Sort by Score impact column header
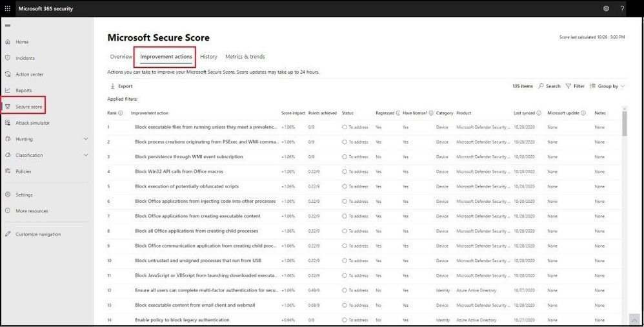Viewport: 644px width, 327px height. pyautogui.click(x=293, y=112)
